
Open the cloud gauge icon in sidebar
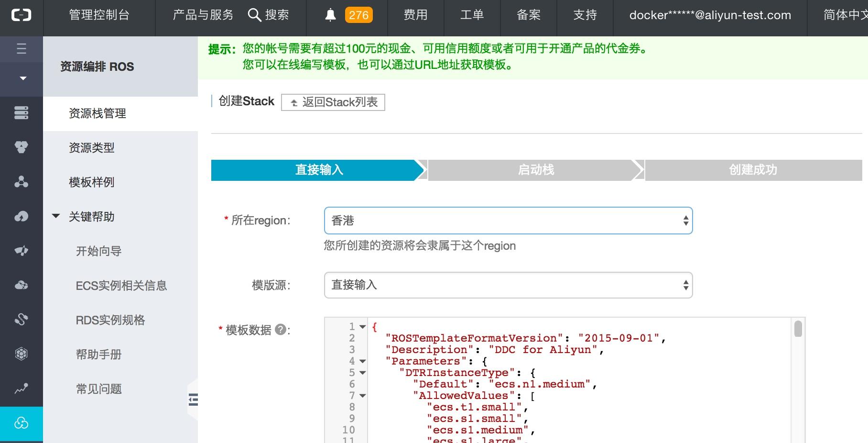point(22,216)
